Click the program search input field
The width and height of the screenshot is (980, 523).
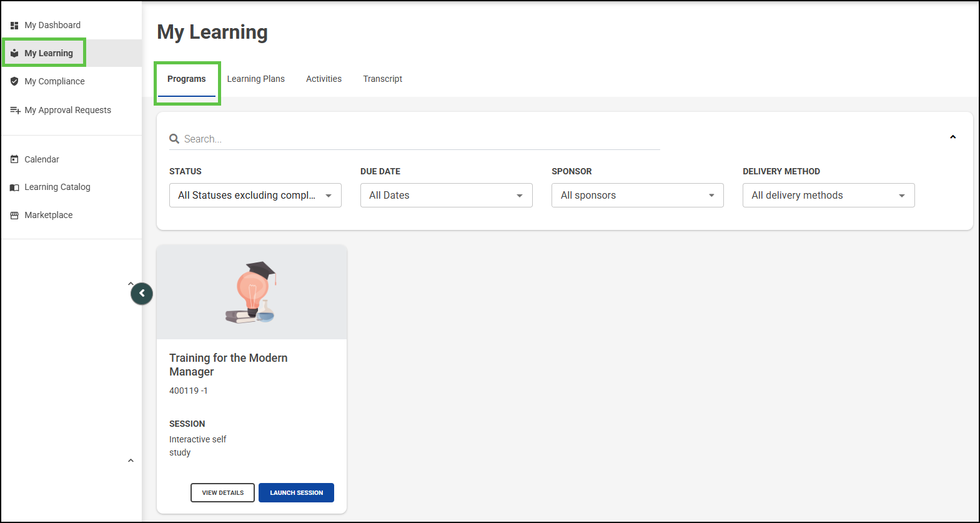pos(418,139)
